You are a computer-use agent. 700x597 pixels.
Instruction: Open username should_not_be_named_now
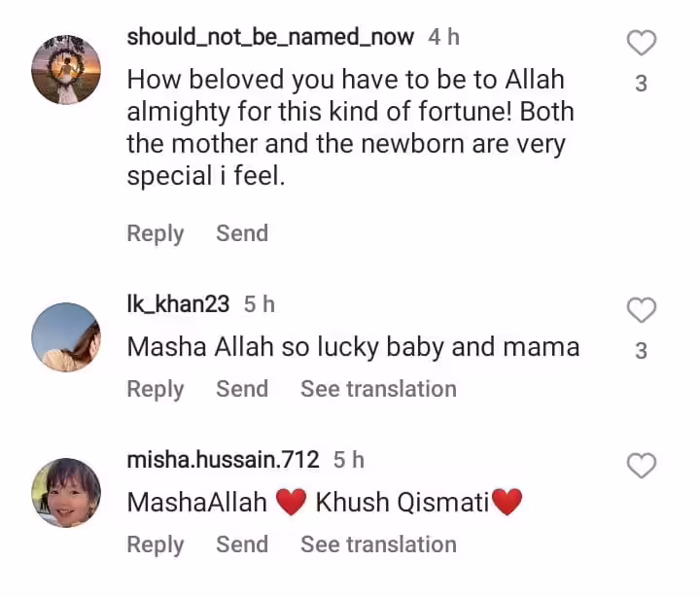coord(270,37)
